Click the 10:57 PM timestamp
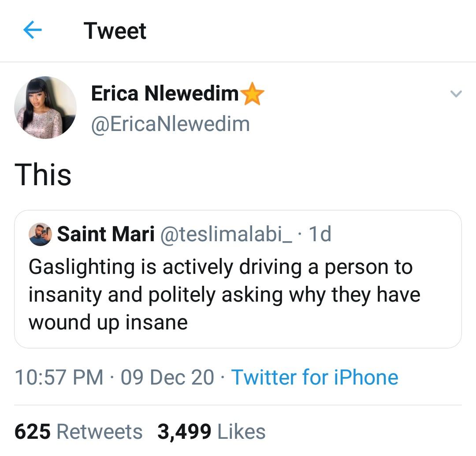 point(59,378)
